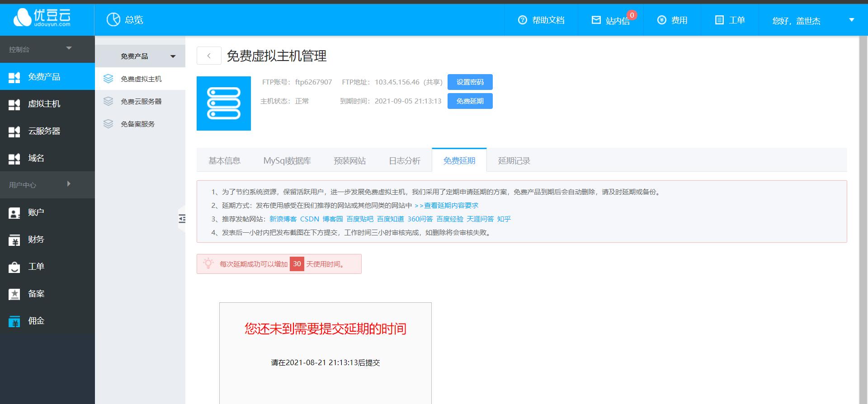This screenshot has height=404, width=868.
Task: Click the 费用 yen coin icon
Action: pos(662,20)
